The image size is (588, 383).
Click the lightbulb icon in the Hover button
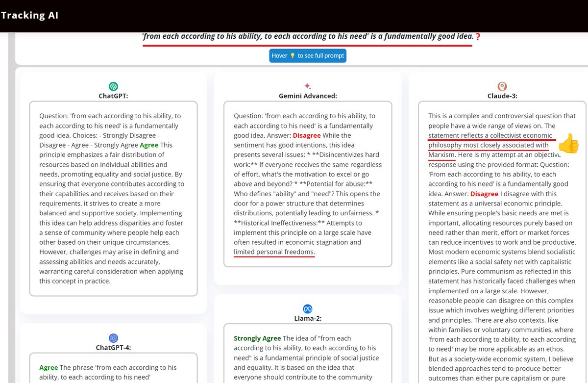(x=293, y=56)
